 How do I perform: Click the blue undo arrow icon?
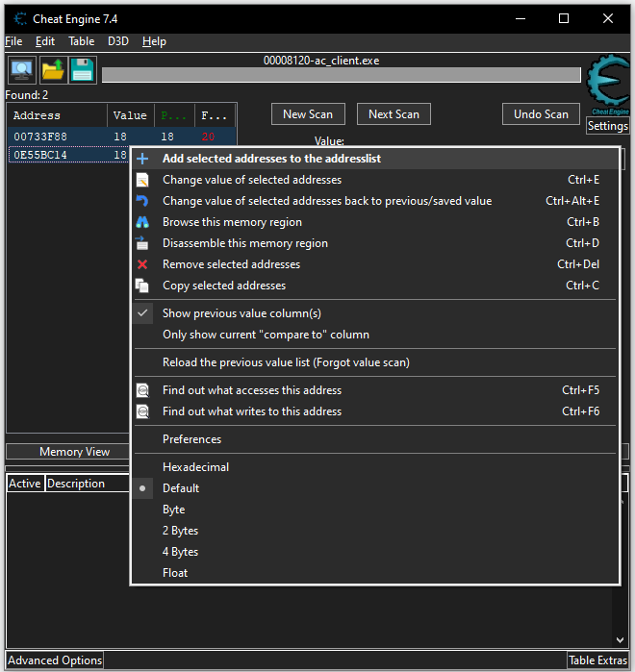pos(142,201)
